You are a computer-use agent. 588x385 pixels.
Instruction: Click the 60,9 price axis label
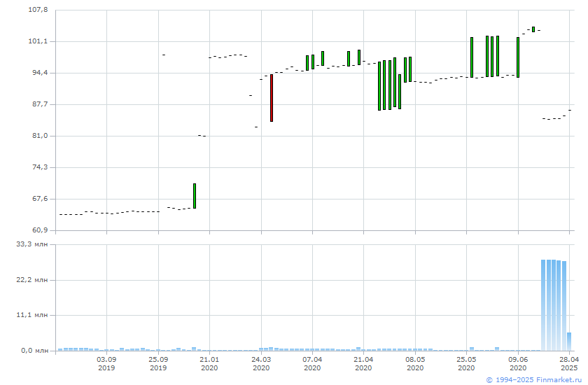(38, 230)
